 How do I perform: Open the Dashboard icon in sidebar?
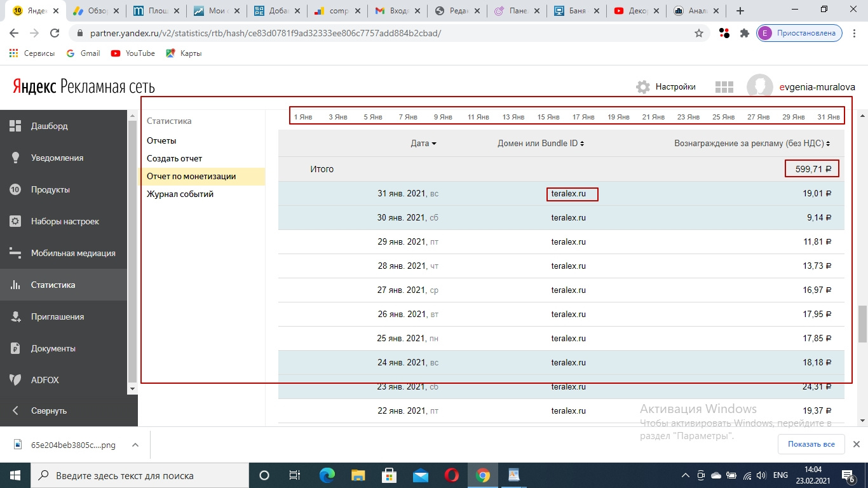(16, 126)
